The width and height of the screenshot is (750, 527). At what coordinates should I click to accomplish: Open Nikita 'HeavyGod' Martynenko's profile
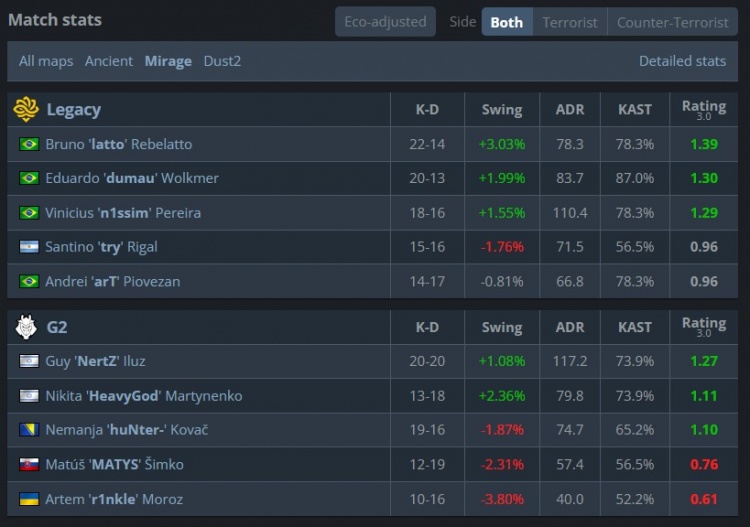point(144,396)
